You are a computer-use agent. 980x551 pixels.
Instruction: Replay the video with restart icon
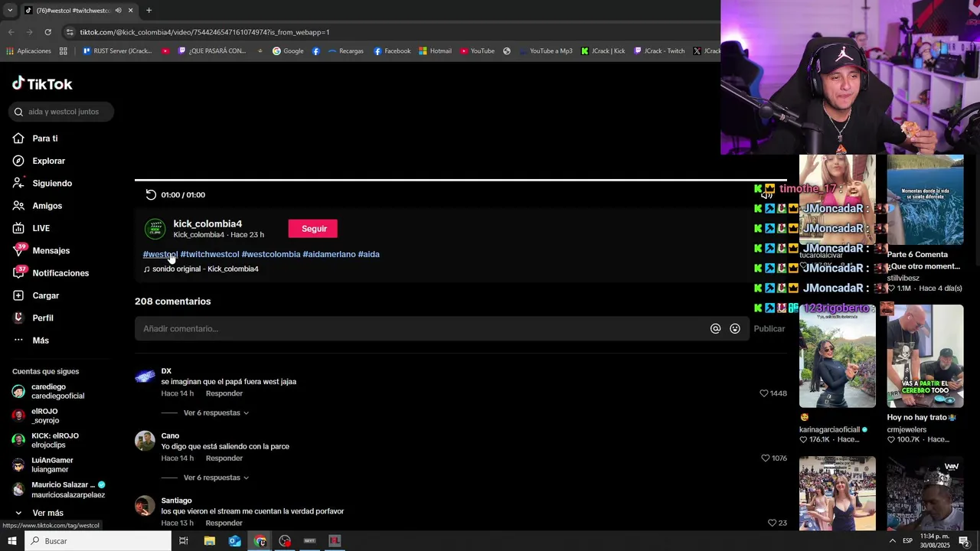(151, 194)
